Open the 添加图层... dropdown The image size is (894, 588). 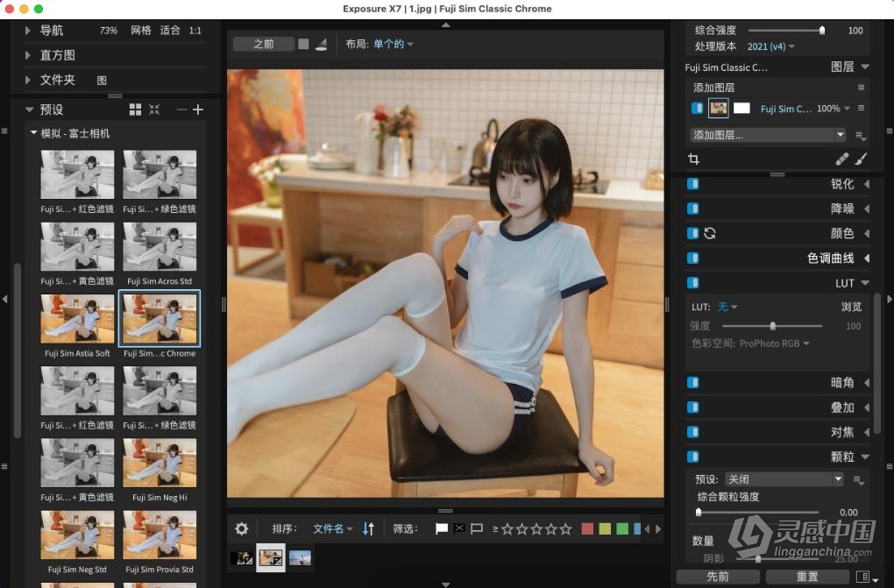coord(768,135)
